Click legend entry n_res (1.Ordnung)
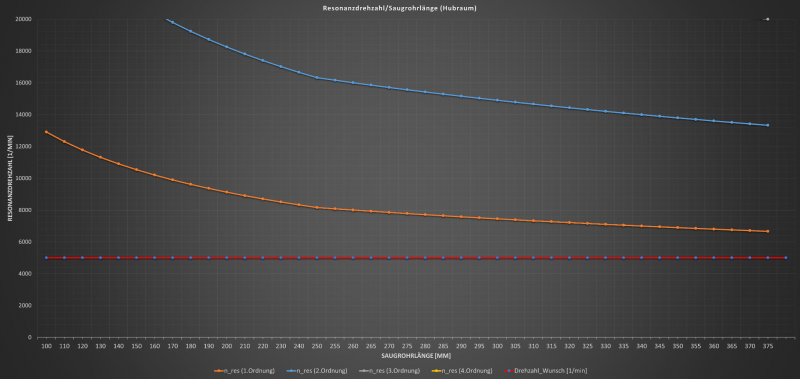 (244, 371)
